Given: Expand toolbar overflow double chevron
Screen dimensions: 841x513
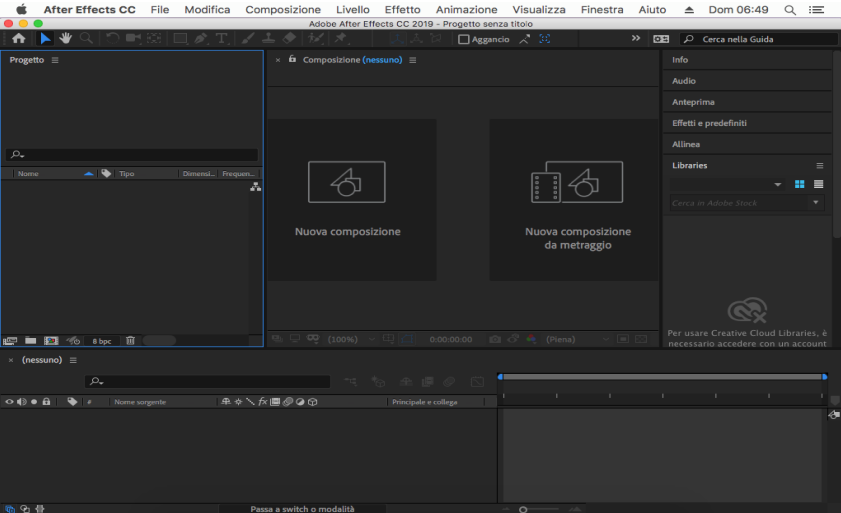Looking at the screenshot, I should (x=636, y=38).
